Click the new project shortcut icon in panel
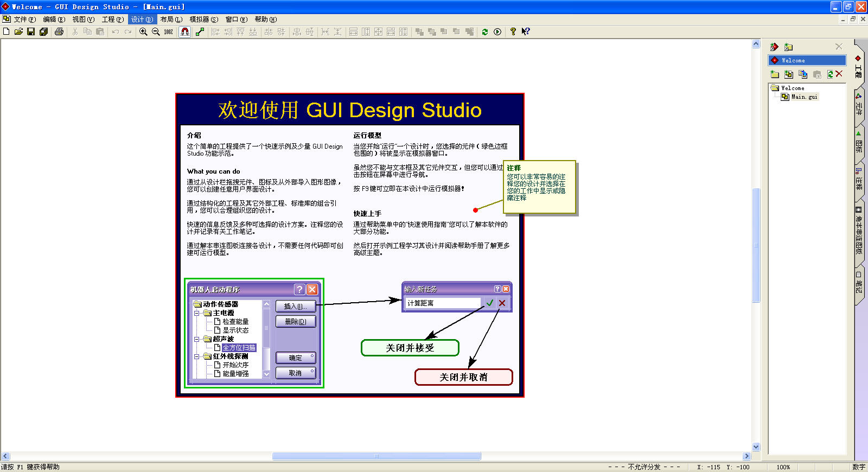Viewport: 868px width, 472px height. click(774, 47)
